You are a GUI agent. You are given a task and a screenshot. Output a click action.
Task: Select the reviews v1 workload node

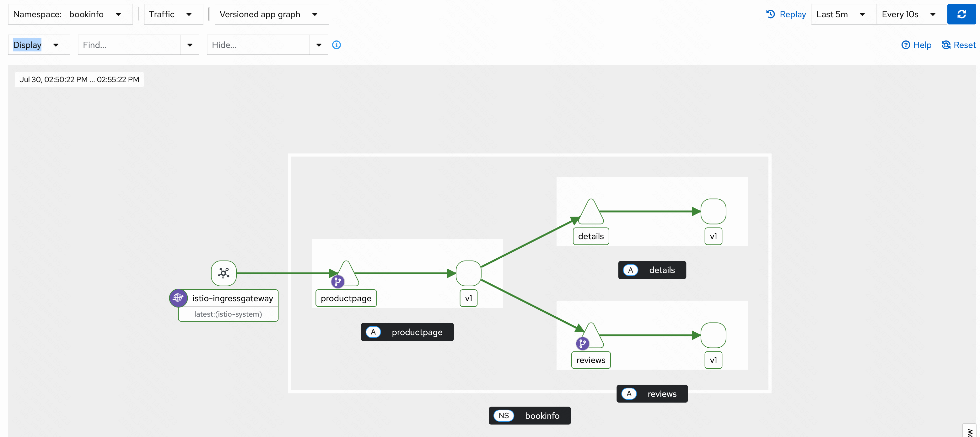click(x=713, y=335)
